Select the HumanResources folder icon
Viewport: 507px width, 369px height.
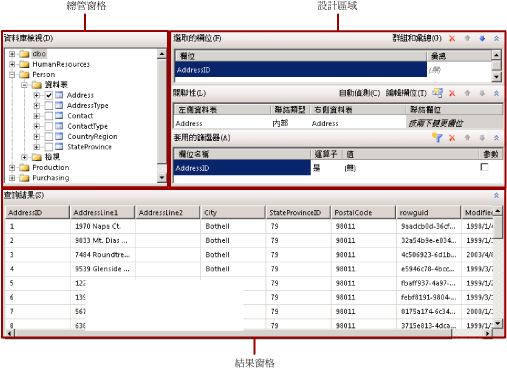tap(24, 64)
